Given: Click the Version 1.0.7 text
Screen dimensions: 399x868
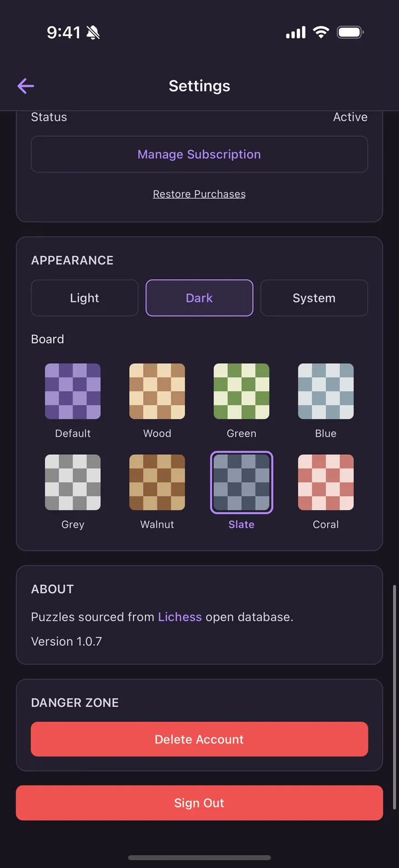Looking at the screenshot, I should 66,641.
